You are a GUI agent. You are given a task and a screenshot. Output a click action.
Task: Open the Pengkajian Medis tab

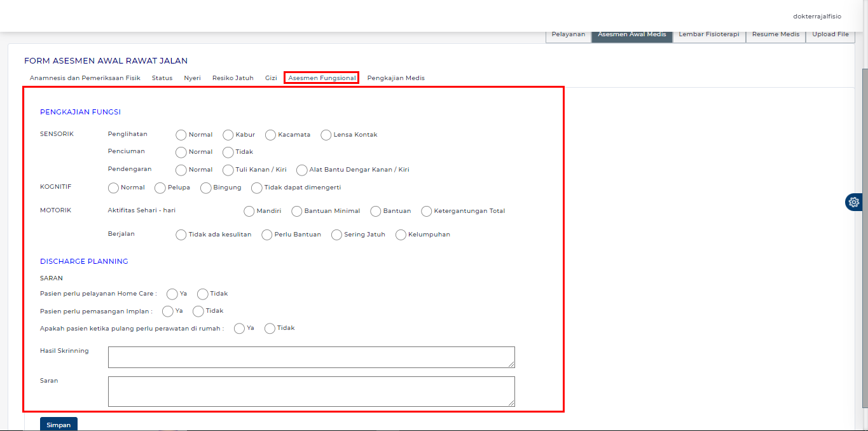[396, 78]
